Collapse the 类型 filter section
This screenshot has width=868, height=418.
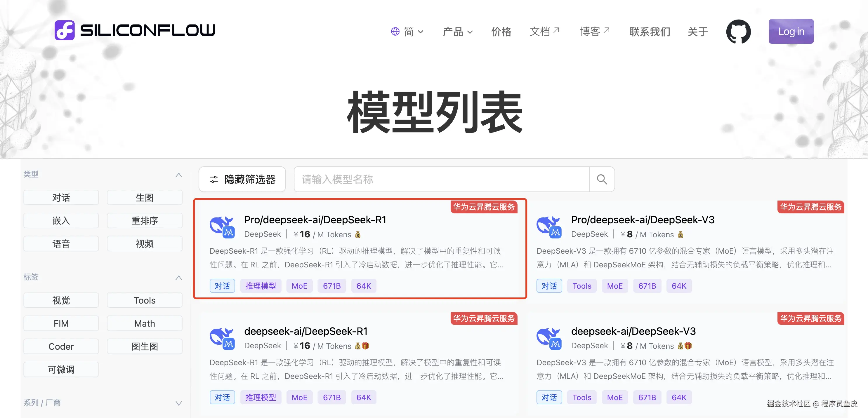pos(178,175)
